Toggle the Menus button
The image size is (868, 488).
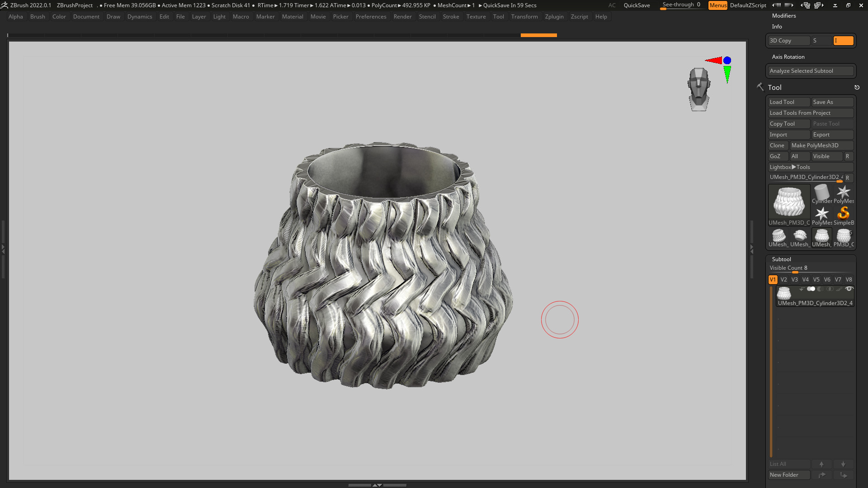[x=717, y=5]
